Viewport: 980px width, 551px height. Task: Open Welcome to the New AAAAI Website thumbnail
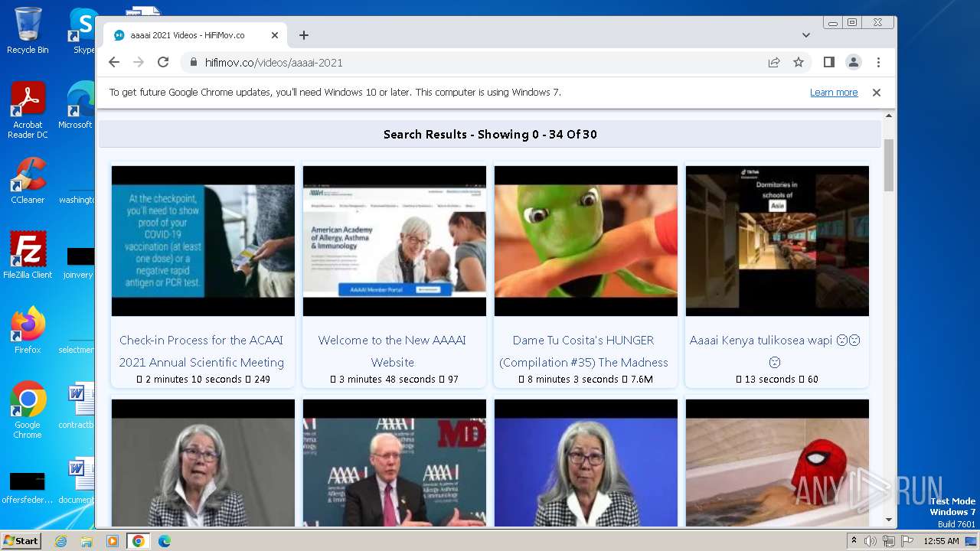coord(394,241)
